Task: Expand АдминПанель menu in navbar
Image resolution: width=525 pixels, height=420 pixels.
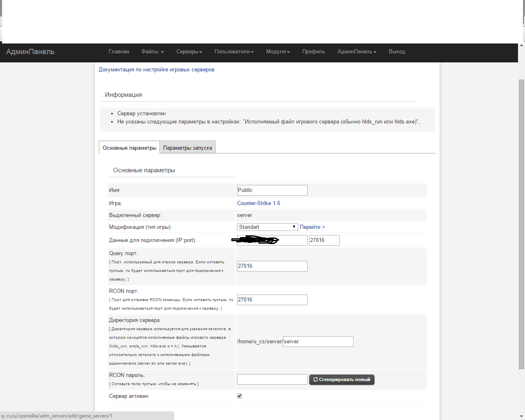Action: click(x=356, y=52)
